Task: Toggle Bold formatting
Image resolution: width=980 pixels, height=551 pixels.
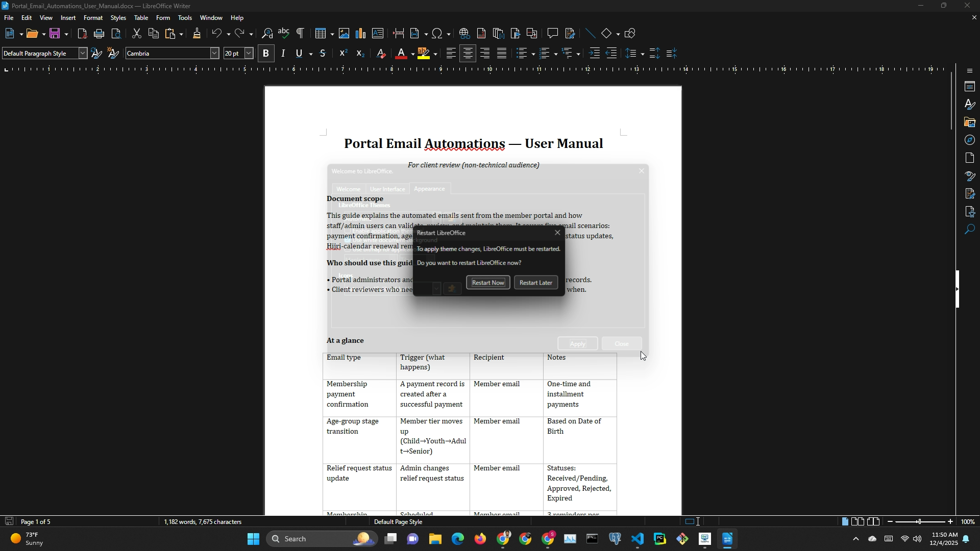Action: tap(266, 54)
